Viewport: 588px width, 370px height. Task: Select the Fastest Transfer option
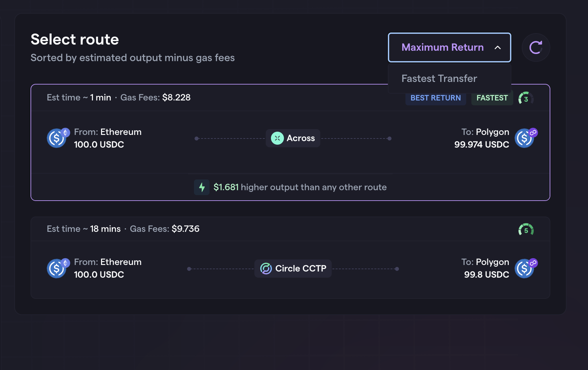click(449, 78)
